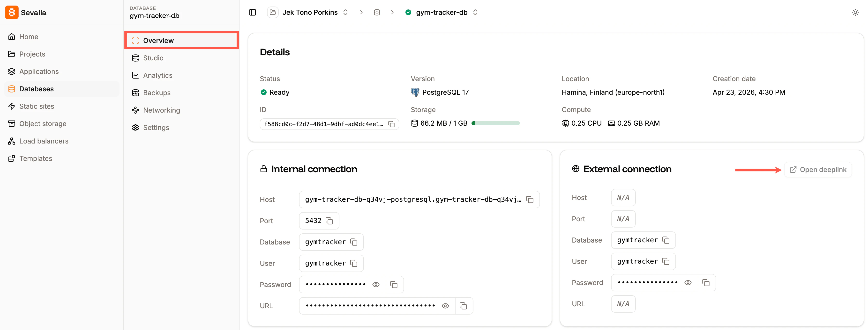Copy the internal Database name gymtracker
868x330 pixels.
click(x=353, y=242)
